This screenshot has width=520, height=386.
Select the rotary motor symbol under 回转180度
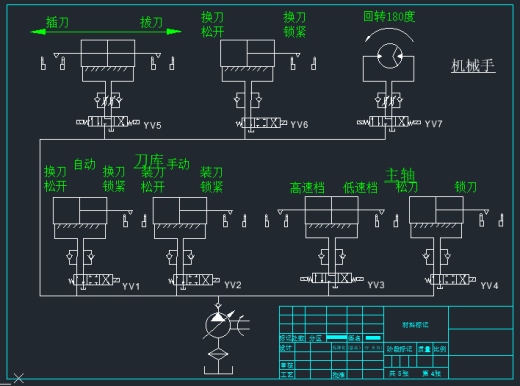[x=390, y=56]
